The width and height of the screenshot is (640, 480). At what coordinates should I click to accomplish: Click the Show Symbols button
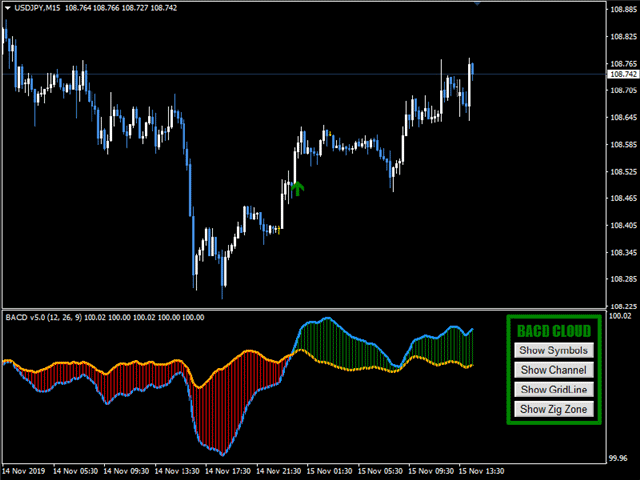pos(553,350)
